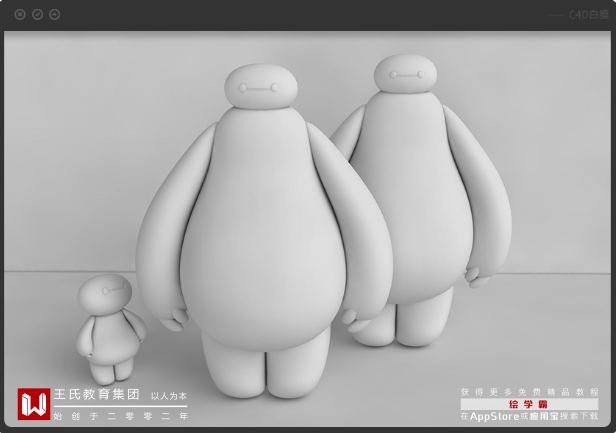Click the "王氏教育集团" text
The image size is (616, 433).
(x=97, y=394)
